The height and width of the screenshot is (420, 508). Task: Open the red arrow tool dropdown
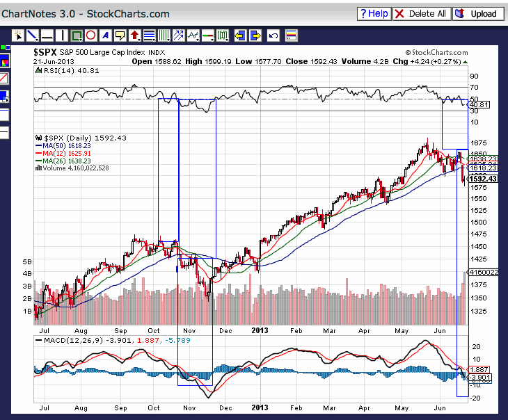click(135, 35)
